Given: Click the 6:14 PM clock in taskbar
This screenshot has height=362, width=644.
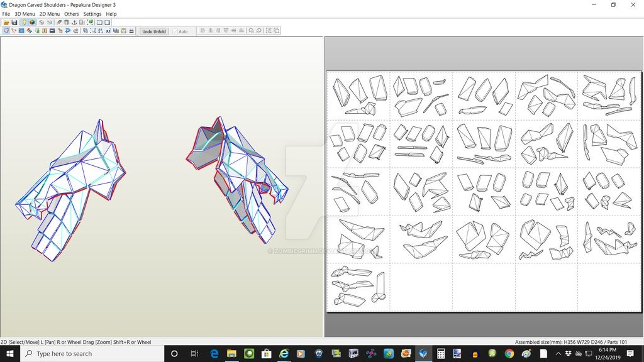Looking at the screenshot, I should coord(608,350).
